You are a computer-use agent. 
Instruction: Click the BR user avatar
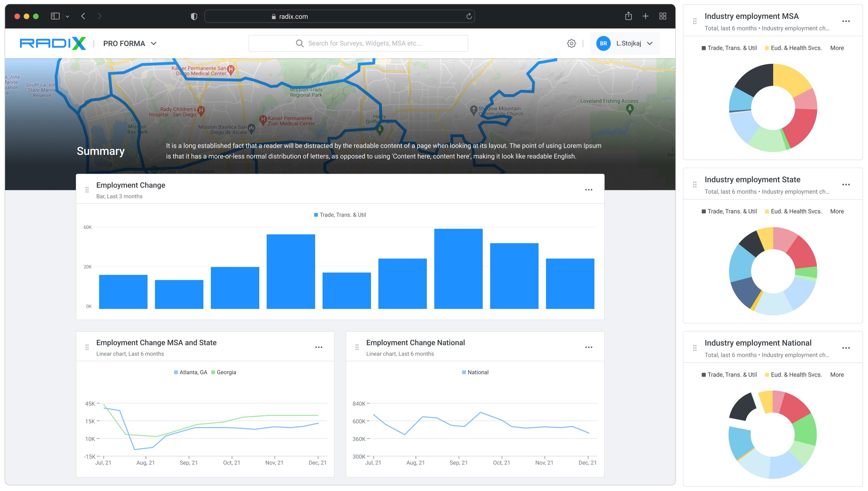tap(603, 43)
